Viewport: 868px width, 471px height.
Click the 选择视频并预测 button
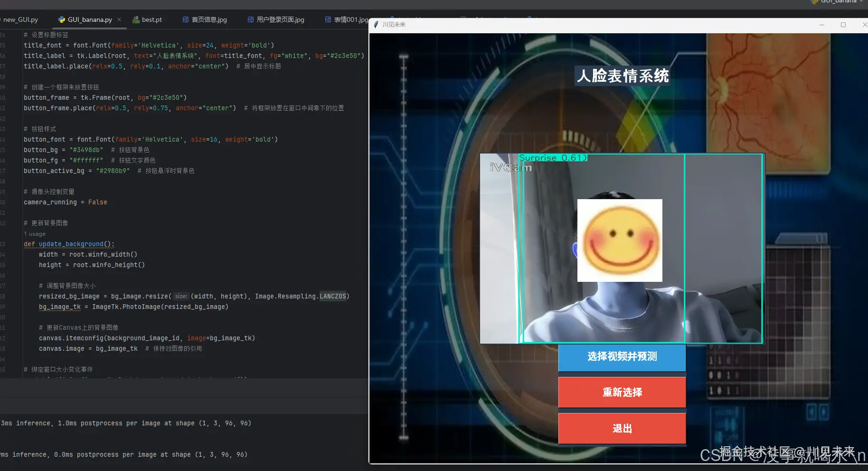622,357
